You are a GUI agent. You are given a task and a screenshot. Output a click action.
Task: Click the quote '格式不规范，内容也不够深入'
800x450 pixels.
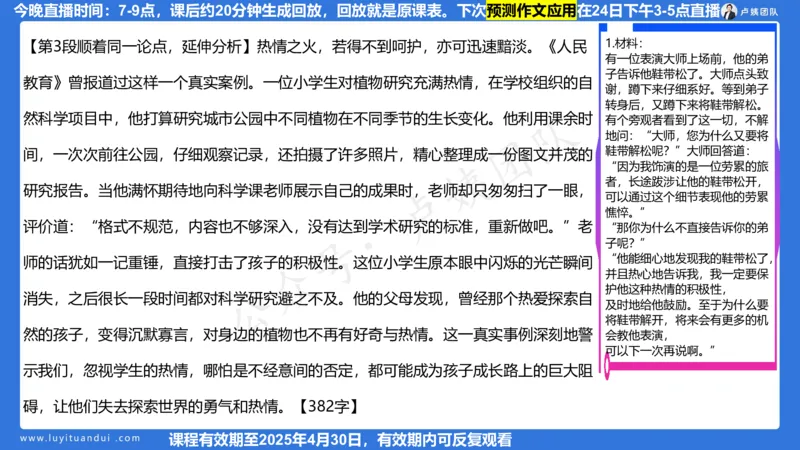[x=195, y=227]
